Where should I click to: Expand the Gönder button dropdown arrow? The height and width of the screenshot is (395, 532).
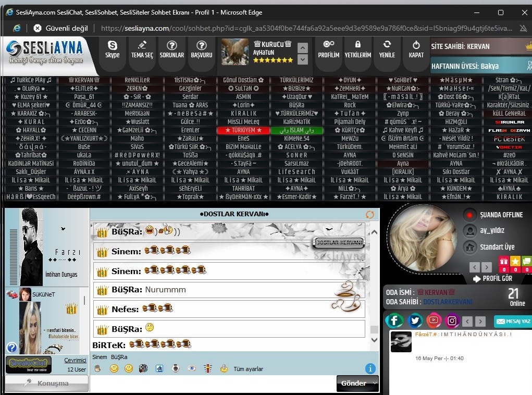(x=375, y=383)
